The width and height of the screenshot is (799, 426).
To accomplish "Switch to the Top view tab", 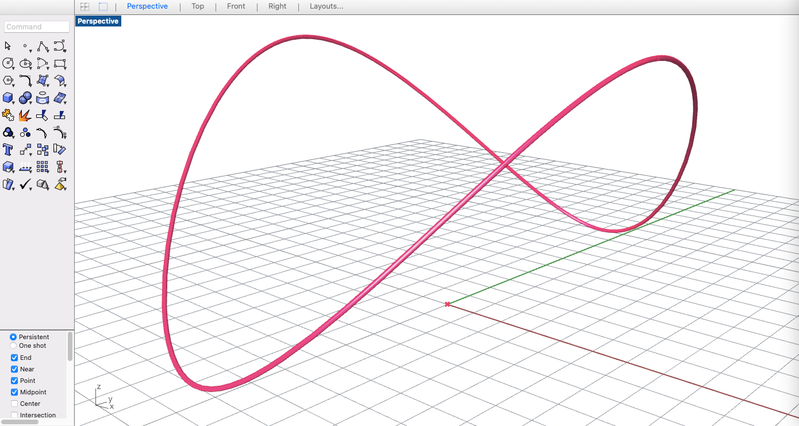I will coord(198,6).
